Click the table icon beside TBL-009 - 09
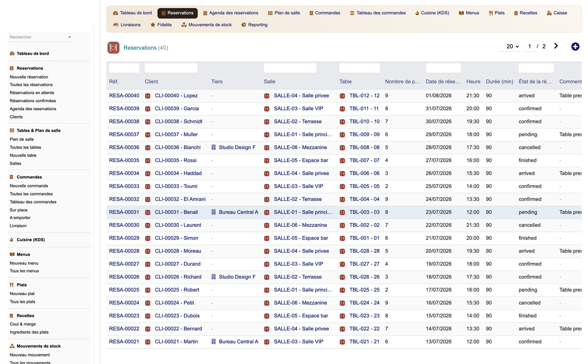This screenshot has height=364, width=588. click(343, 135)
